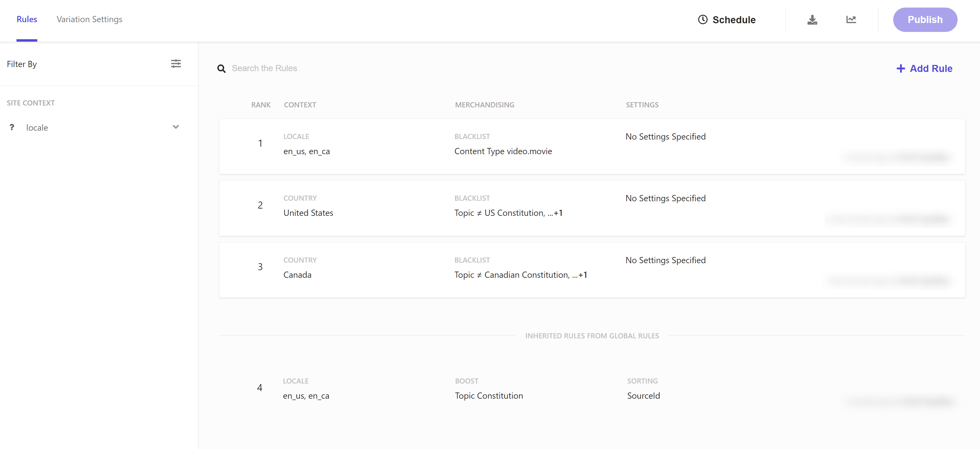Open filter sliders icon beside Filter By
The image size is (980, 449).
(176, 64)
